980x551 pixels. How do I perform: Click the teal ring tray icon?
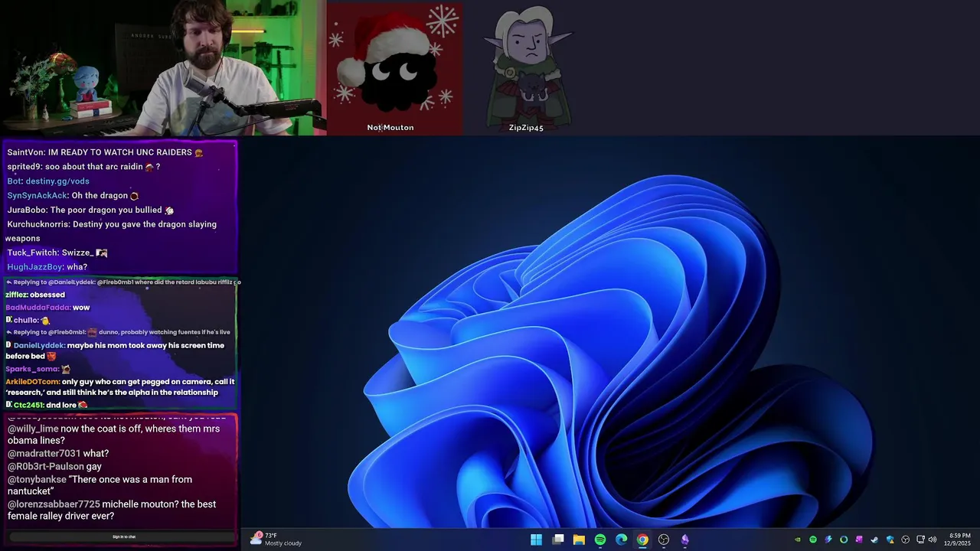pos(844,540)
